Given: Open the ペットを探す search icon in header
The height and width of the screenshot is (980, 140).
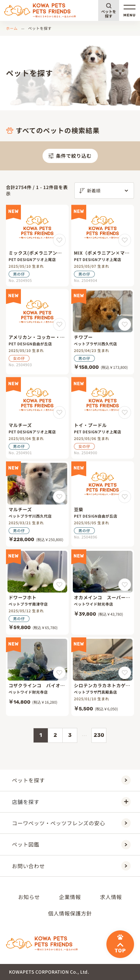Looking at the screenshot, I should 108,10.
